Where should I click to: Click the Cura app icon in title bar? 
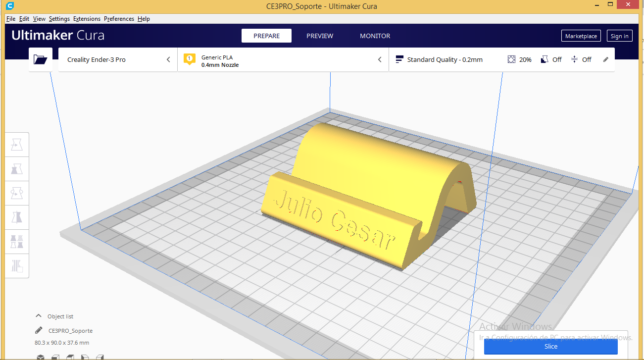click(x=11, y=6)
